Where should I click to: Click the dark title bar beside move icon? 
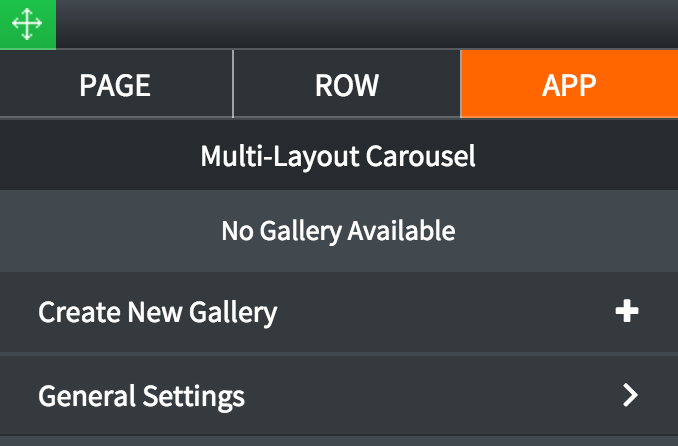click(x=360, y=24)
